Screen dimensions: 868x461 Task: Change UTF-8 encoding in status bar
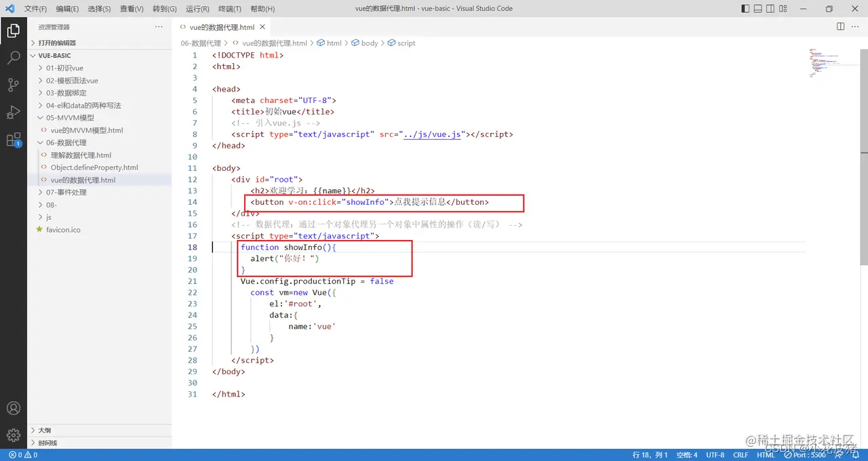(x=715, y=455)
